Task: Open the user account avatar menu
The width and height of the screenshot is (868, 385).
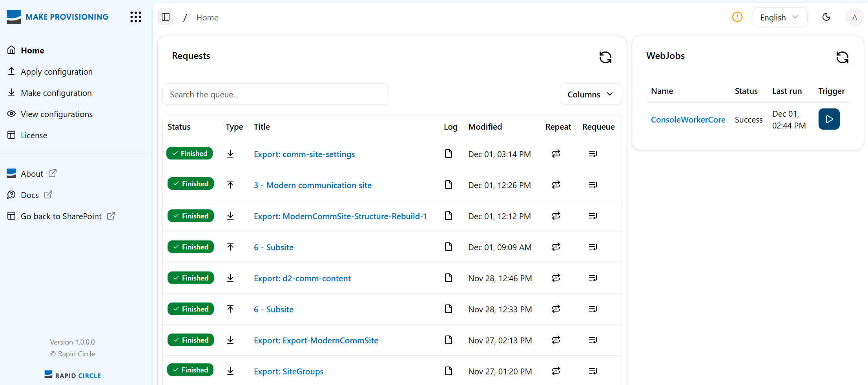Action: 855,17
